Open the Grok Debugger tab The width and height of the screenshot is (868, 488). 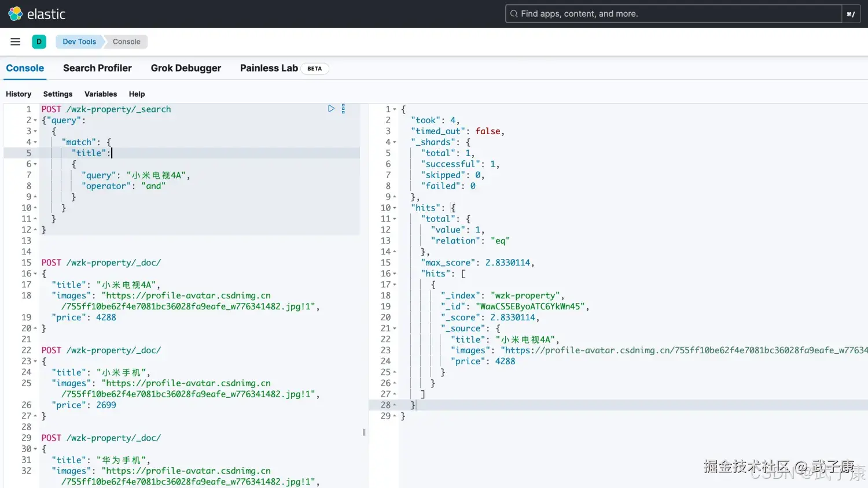coord(186,68)
